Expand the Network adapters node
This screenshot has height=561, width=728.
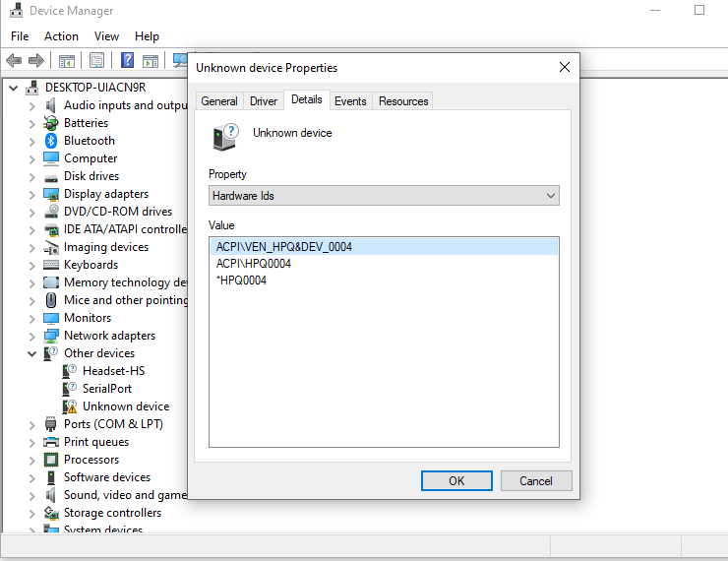[x=31, y=337]
